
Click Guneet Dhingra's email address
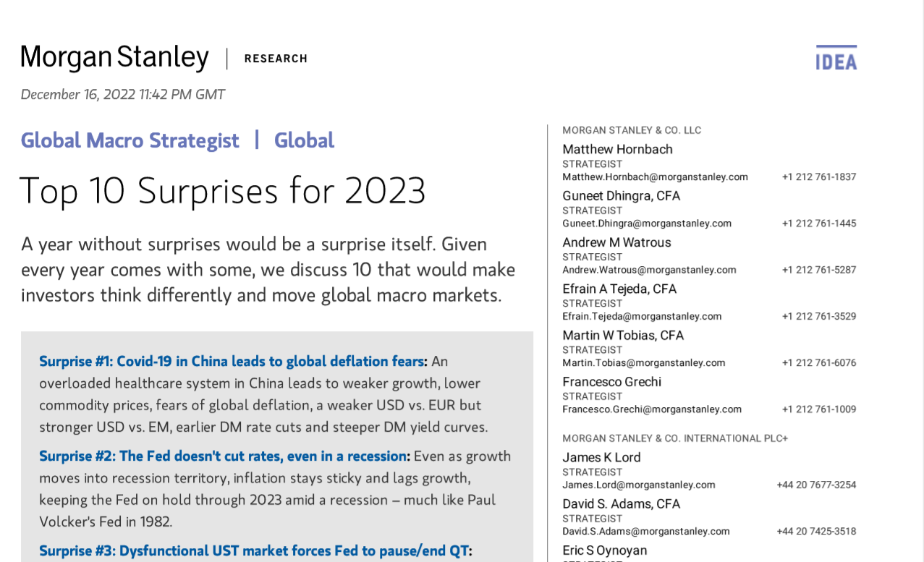647,223
